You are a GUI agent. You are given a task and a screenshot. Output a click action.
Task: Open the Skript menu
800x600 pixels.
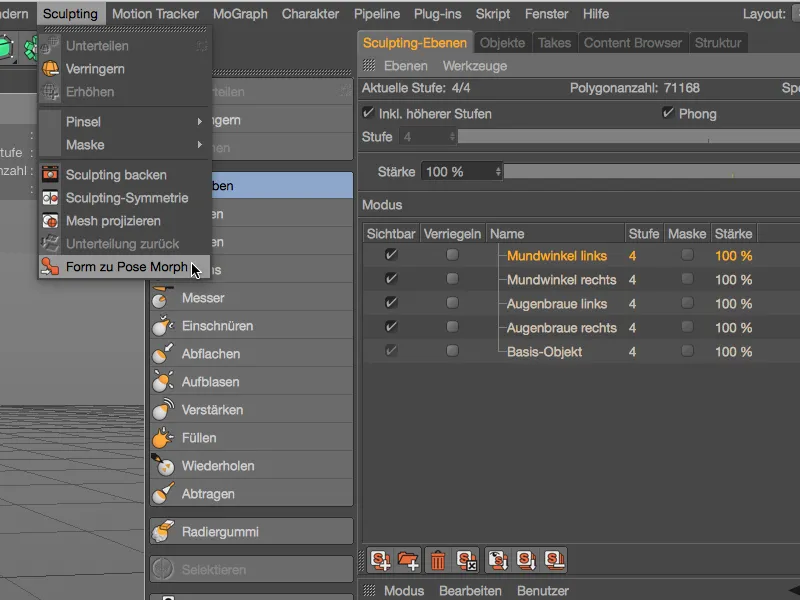493,14
